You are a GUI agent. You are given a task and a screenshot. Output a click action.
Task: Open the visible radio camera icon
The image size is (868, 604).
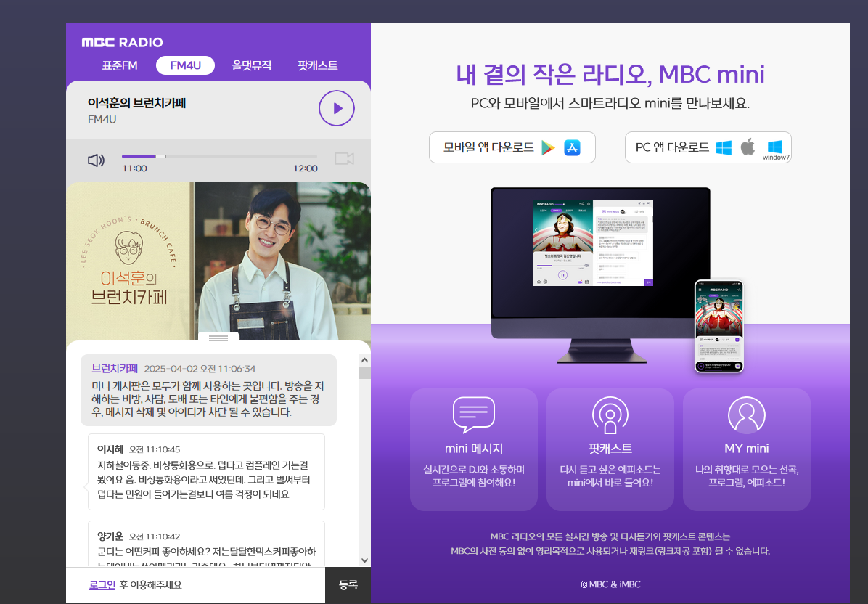pyautogui.click(x=344, y=159)
